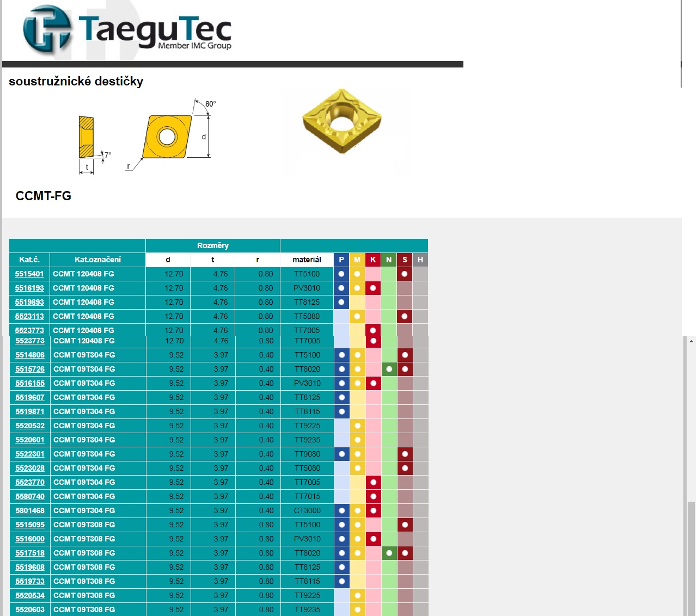Click the Rozměry header cell
This screenshot has width=697, height=616.
pyautogui.click(x=212, y=245)
